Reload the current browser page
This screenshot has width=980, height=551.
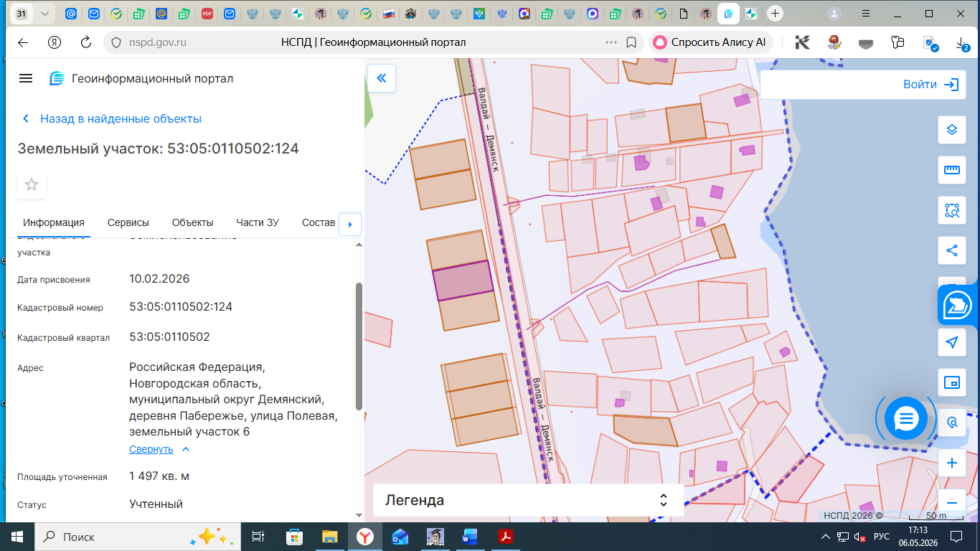86,42
